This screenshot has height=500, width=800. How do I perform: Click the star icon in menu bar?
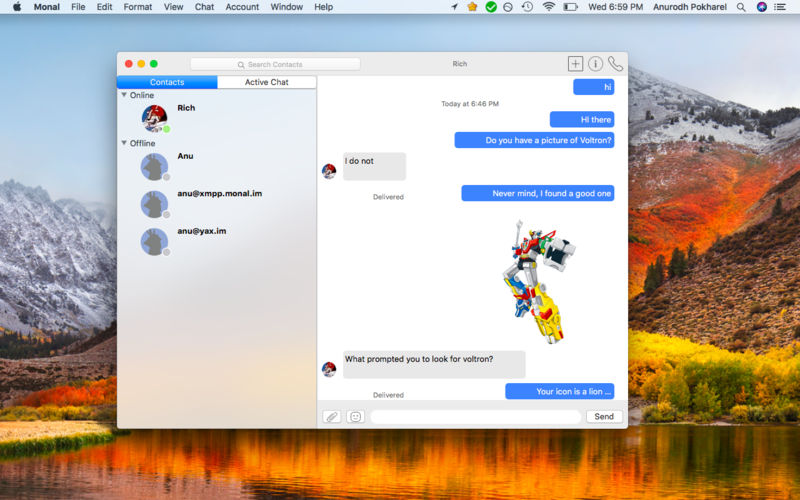point(472,7)
